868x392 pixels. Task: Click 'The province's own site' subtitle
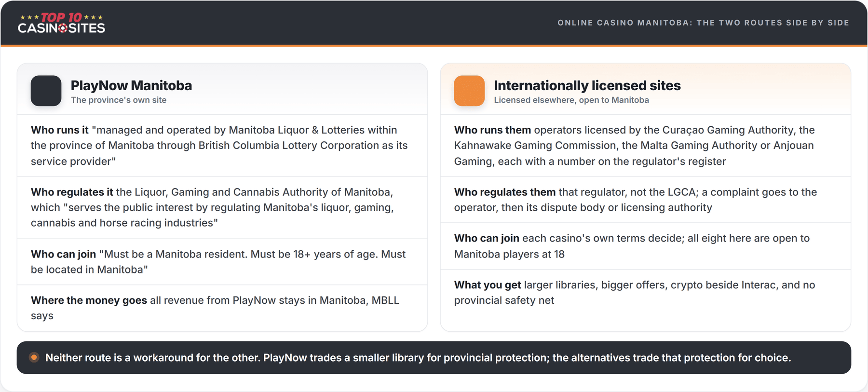[x=119, y=100]
